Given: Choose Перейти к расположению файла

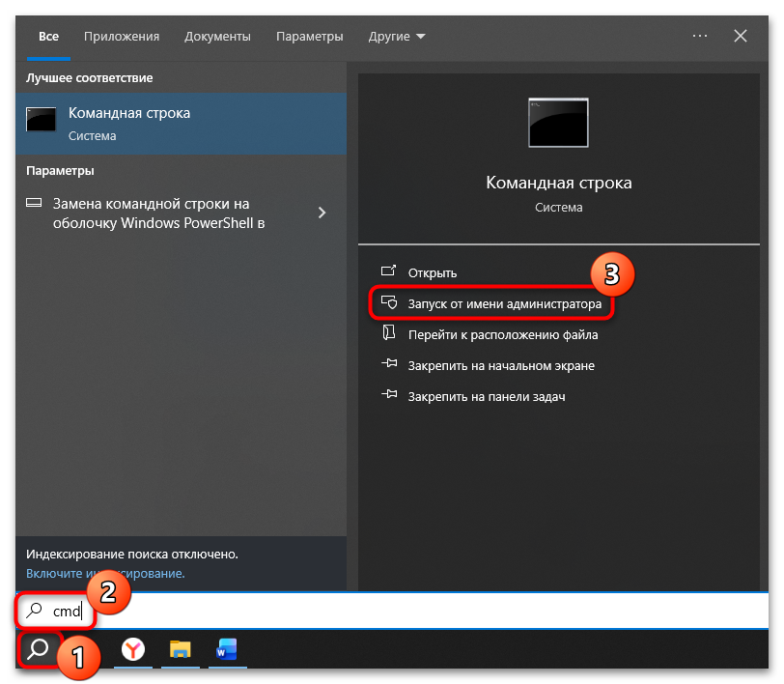Looking at the screenshot, I should click(503, 334).
